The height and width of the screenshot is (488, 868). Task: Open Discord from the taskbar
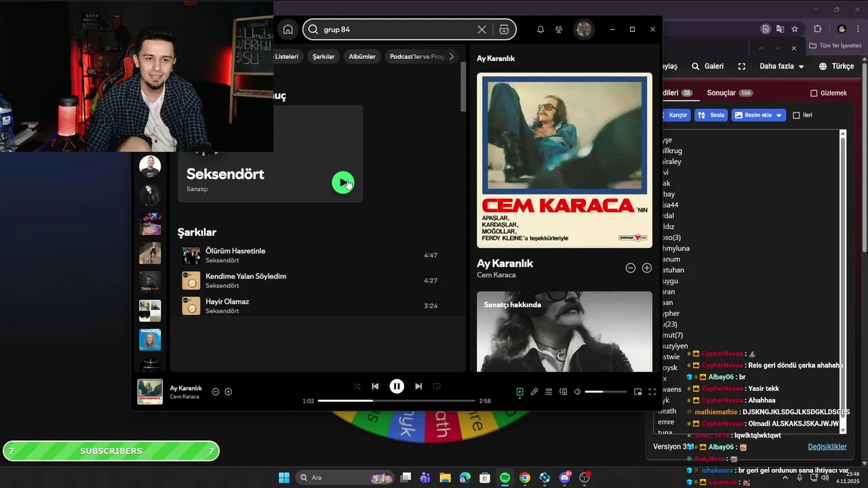(x=565, y=478)
